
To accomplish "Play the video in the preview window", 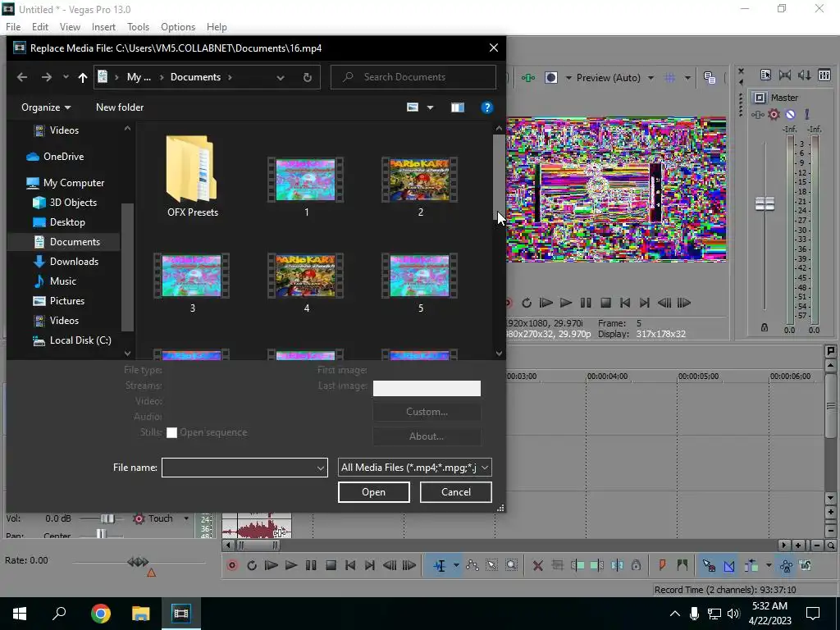I will [566, 303].
